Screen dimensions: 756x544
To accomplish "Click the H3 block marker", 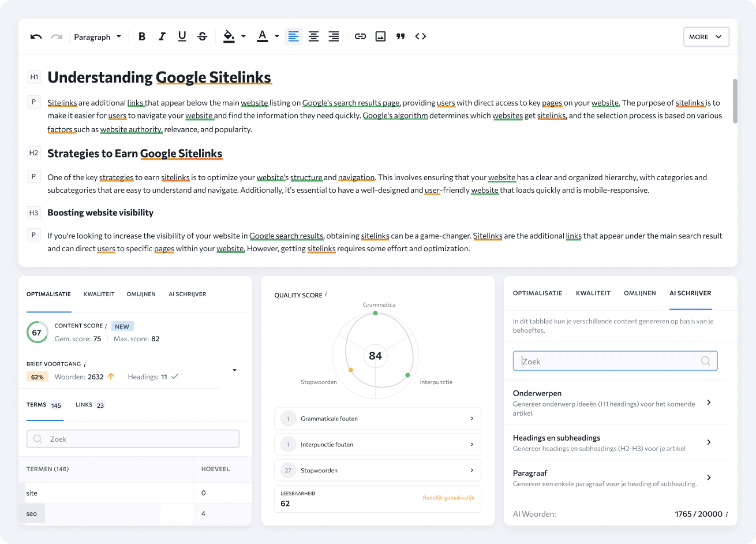I will pos(34,213).
